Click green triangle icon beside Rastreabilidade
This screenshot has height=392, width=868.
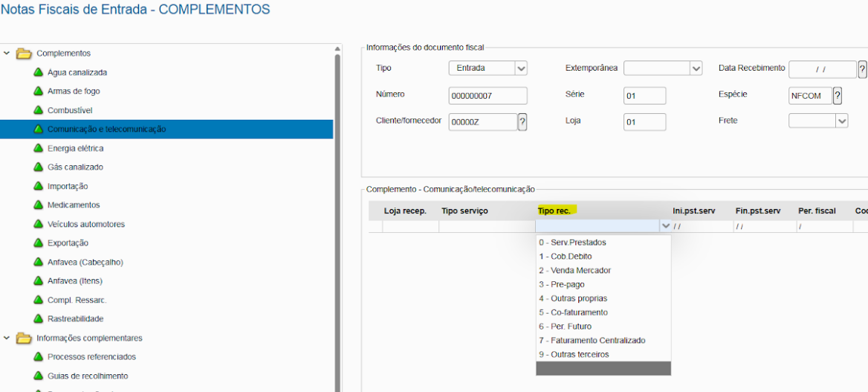pyautogui.click(x=38, y=319)
